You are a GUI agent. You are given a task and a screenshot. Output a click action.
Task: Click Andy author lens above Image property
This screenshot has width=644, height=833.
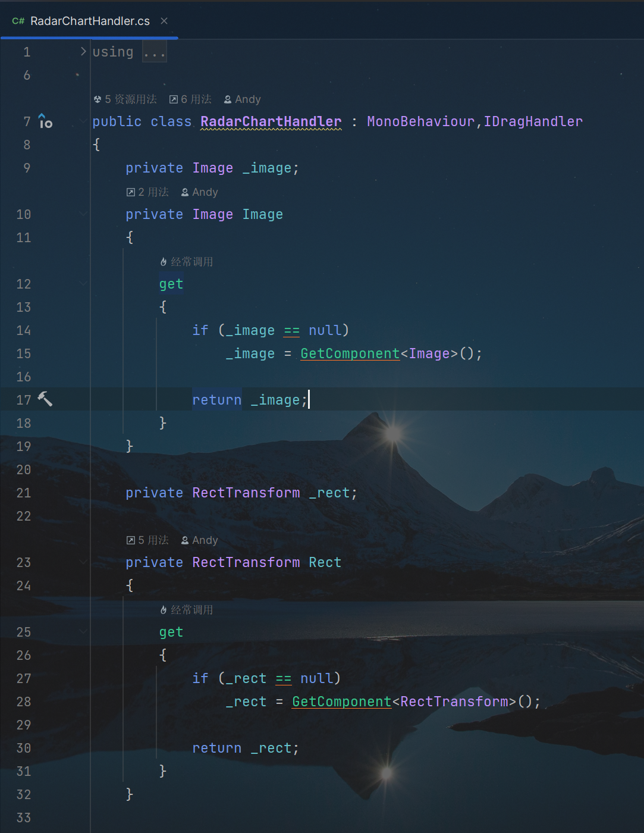point(205,192)
